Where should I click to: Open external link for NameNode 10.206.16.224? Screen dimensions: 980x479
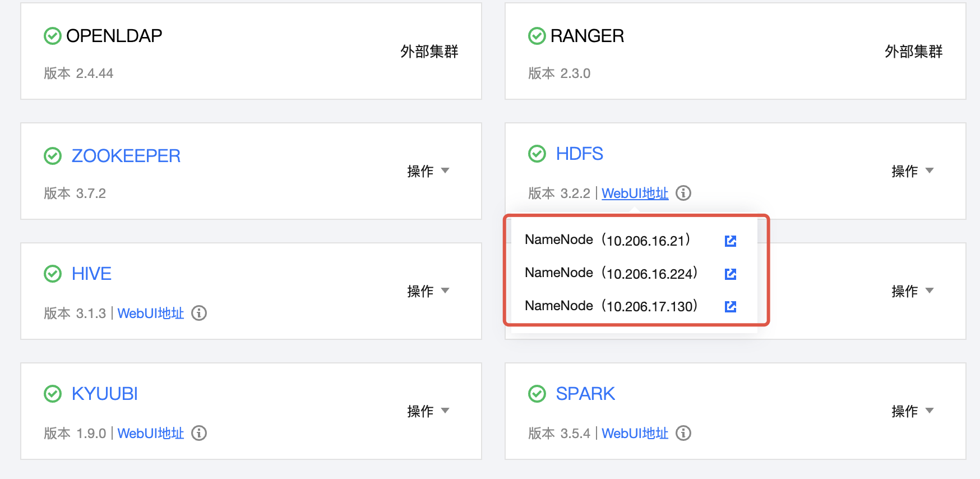[x=730, y=274]
